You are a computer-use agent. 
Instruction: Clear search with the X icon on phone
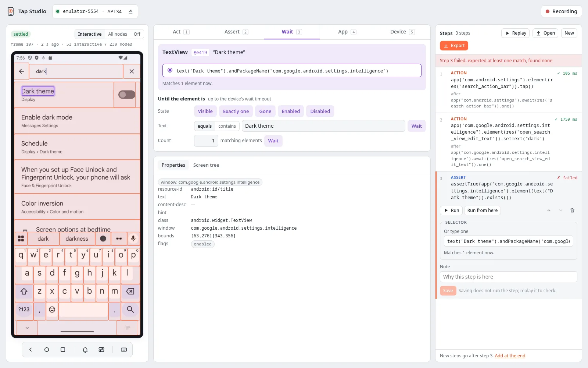[132, 71]
